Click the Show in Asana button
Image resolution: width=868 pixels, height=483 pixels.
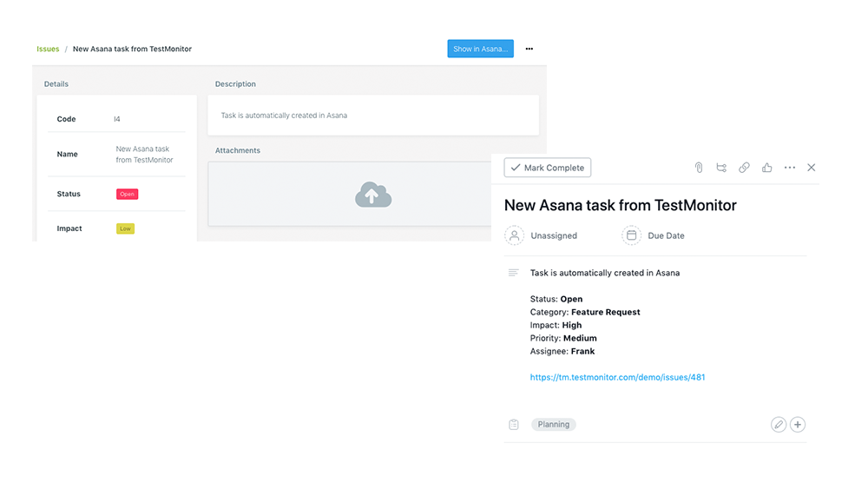pyautogui.click(x=480, y=49)
